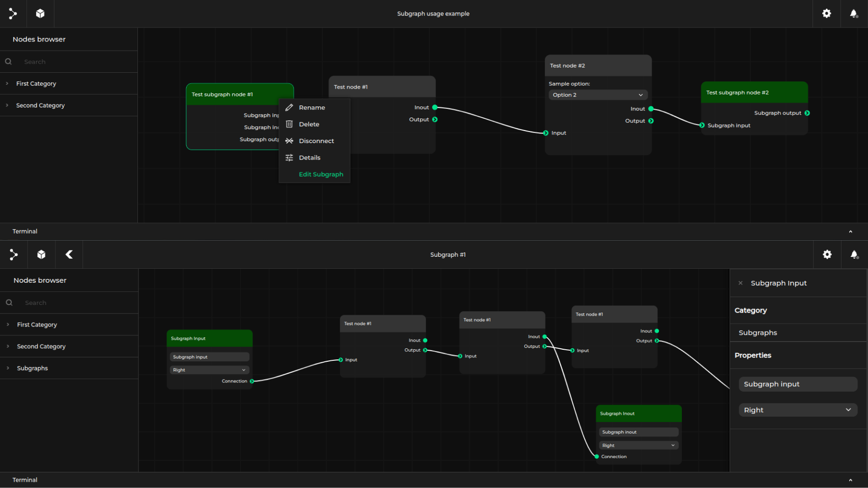Click the node graph icon in the lower toolbar
The width and height of the screenshot is (868, 488).
pyautogui.click(x=14, y=254)
